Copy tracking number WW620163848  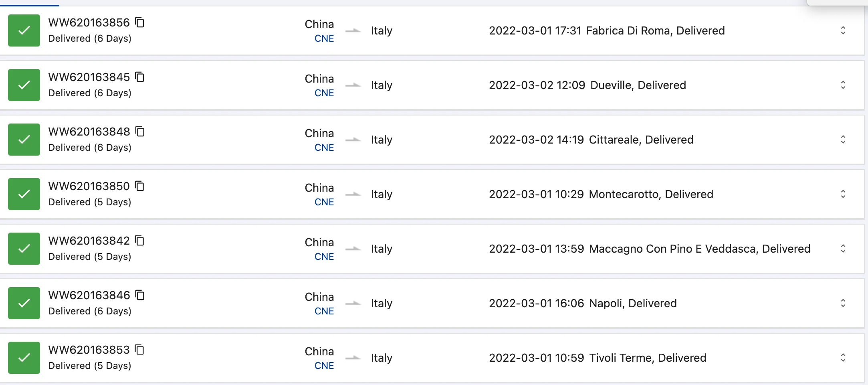click(x=139, y=132)
